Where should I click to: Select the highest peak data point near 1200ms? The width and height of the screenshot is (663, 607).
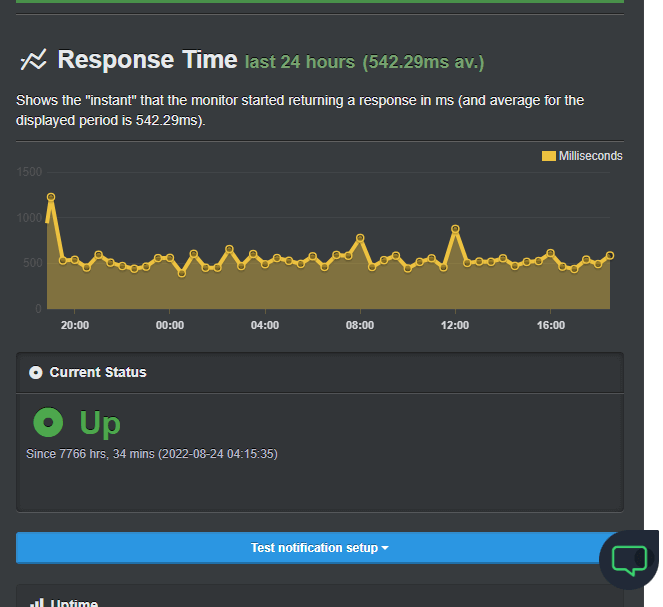coord(51,197)
